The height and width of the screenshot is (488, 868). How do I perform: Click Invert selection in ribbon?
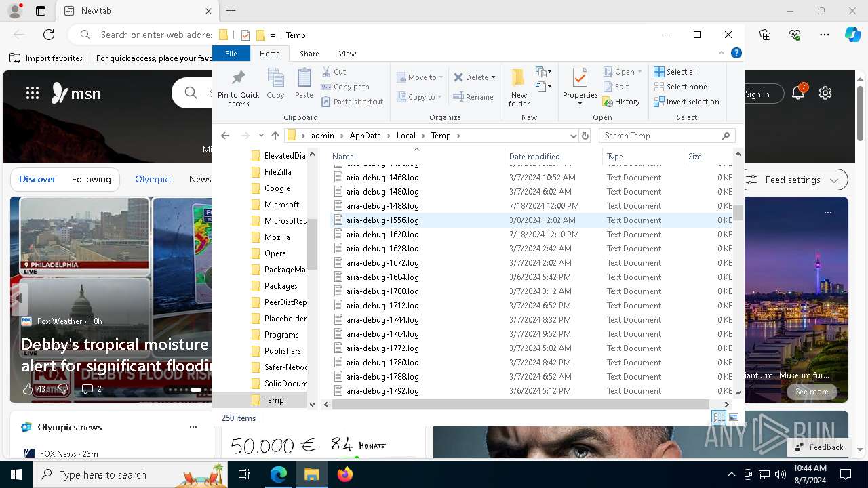686,102
